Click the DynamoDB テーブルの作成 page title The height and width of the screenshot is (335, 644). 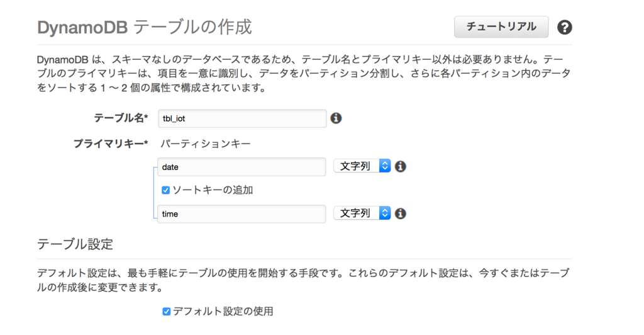[x=144, y=28]
